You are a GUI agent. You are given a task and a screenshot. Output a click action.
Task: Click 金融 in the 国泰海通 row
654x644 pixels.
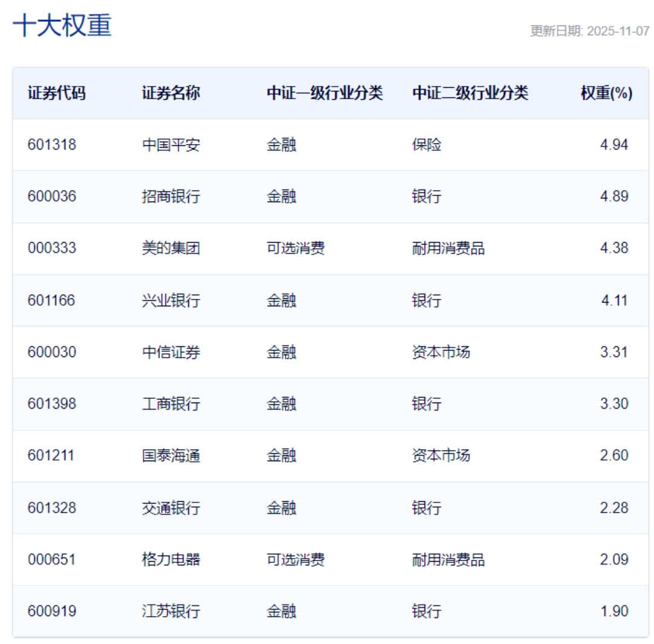pos(282,456)
